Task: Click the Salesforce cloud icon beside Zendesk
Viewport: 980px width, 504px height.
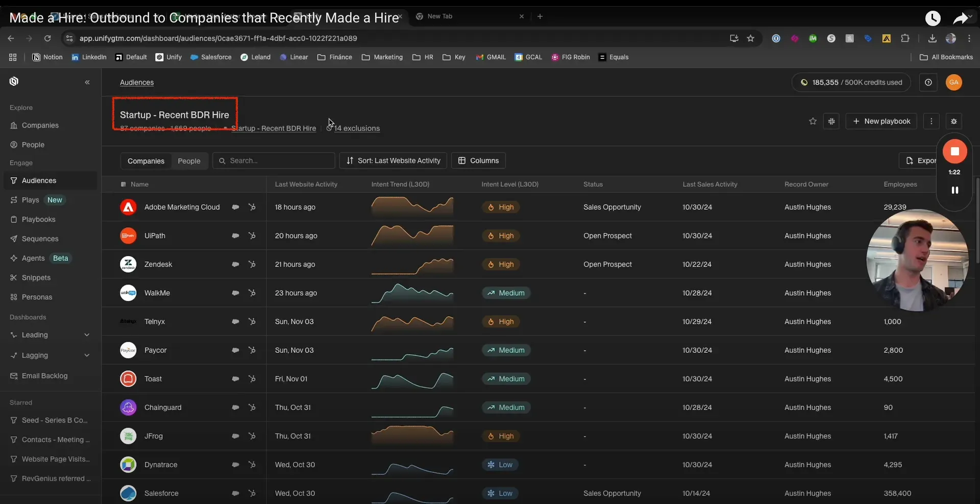Action: [x=235, y=265]
